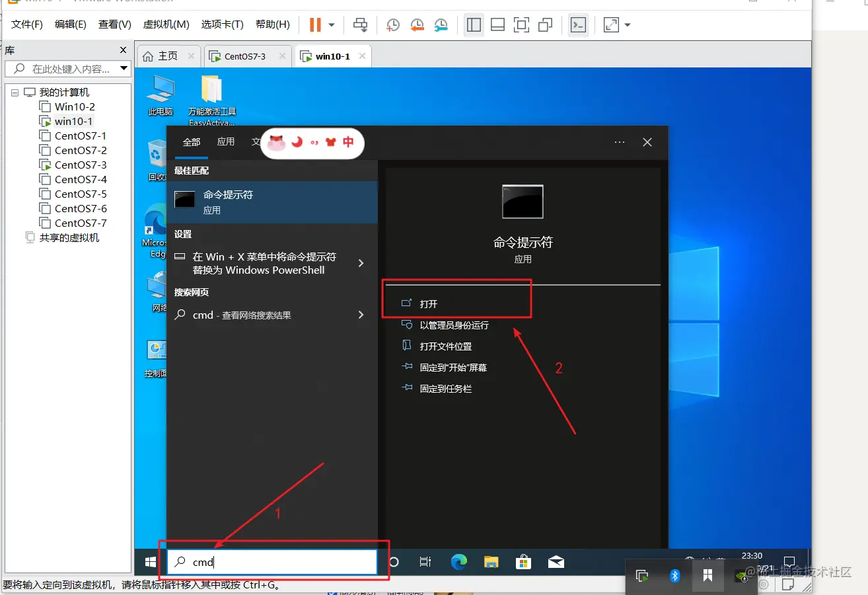Open the Win + X 命令提示符 setting result
This screenshot has height=595, width=868.
coord(264,263)
